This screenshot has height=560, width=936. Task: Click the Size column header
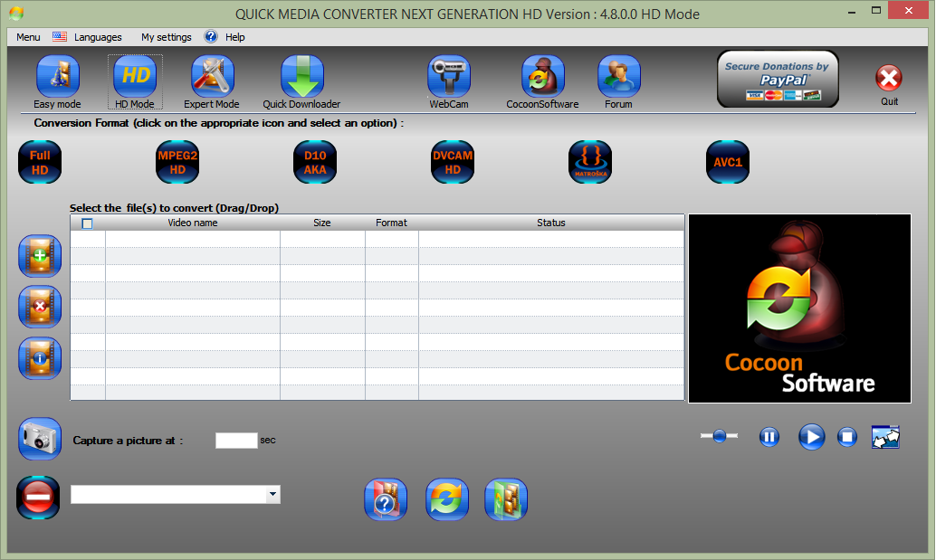click(322, 223)
